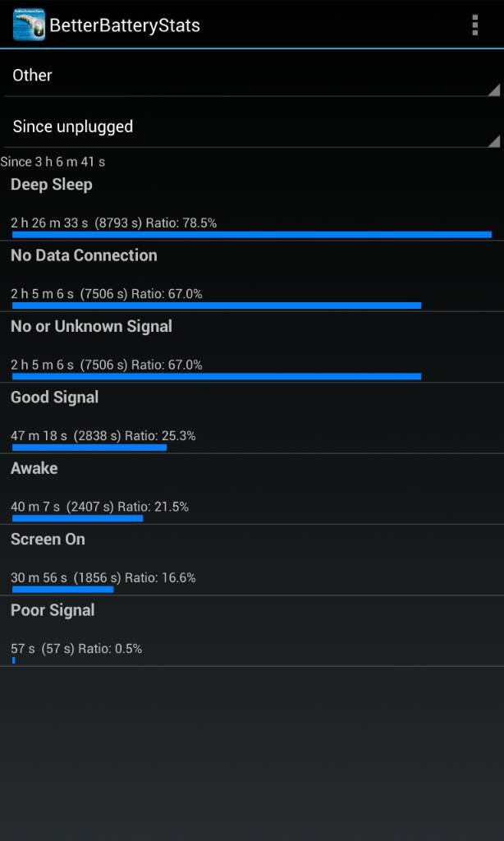Select the No Data Connection entry
504x841 pixels.
252,276
